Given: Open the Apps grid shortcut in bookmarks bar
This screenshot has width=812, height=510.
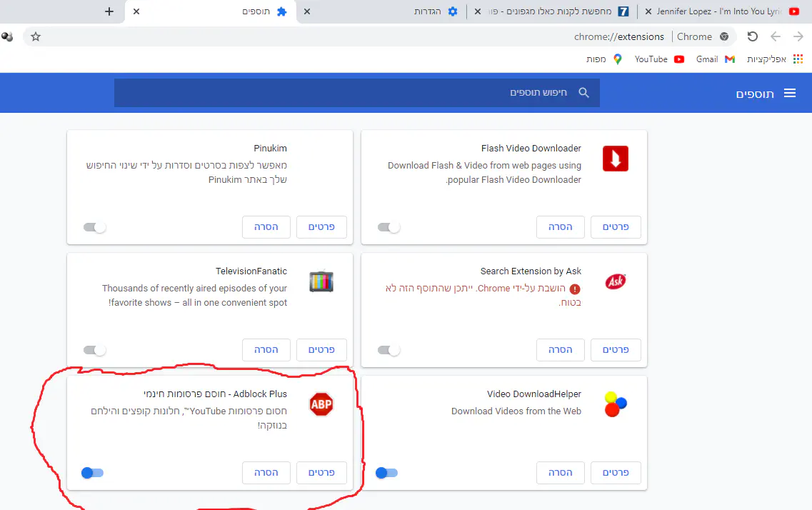Looking at the screenshot, I should pyautogui.click(x=798, y=59).
